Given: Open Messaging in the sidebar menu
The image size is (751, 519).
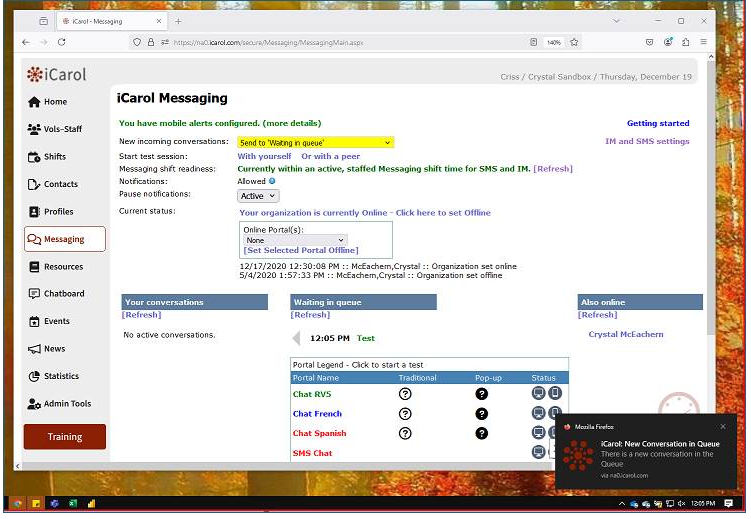Looking at the screenshot, I should [64, 239].
